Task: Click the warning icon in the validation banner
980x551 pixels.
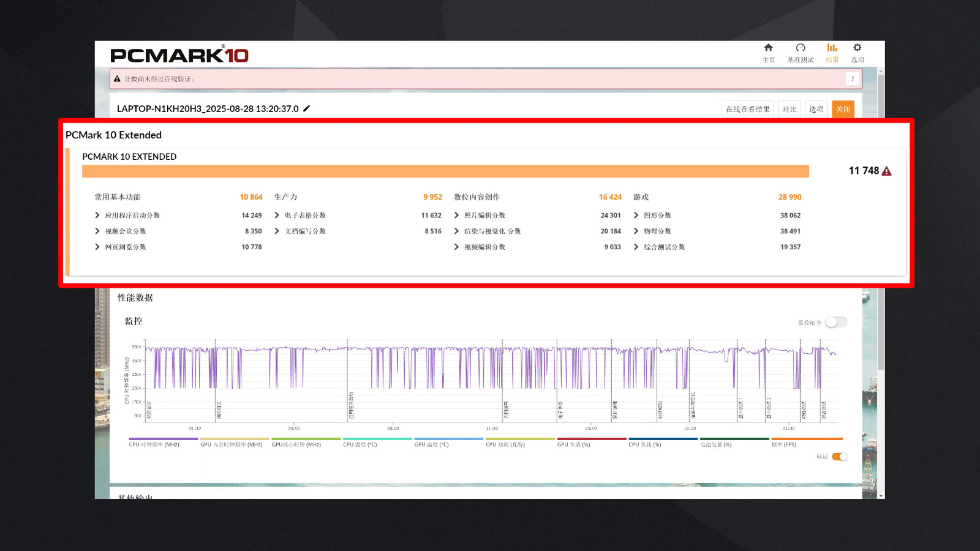Action: (x=117, y=78)
